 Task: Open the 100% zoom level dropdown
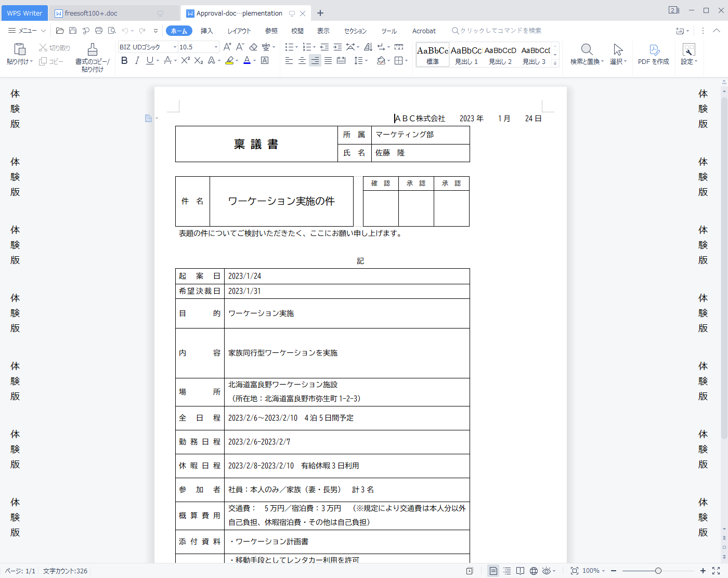pos(593,571)
